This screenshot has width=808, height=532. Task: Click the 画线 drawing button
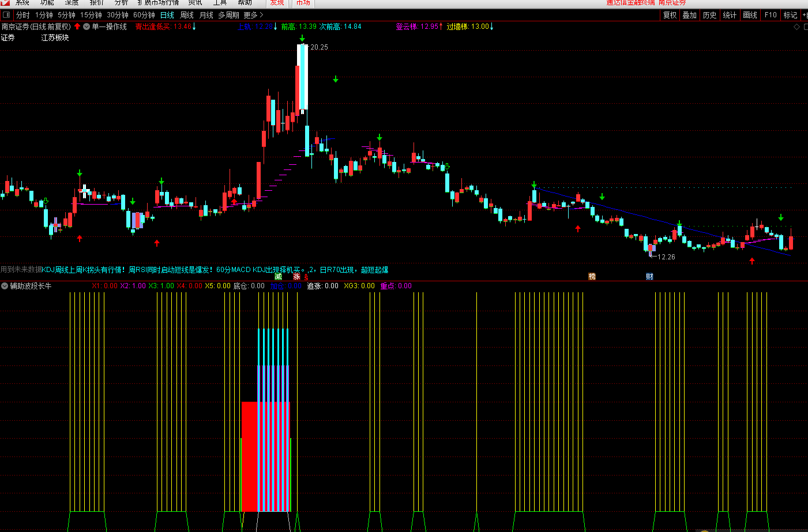[750, 15]
